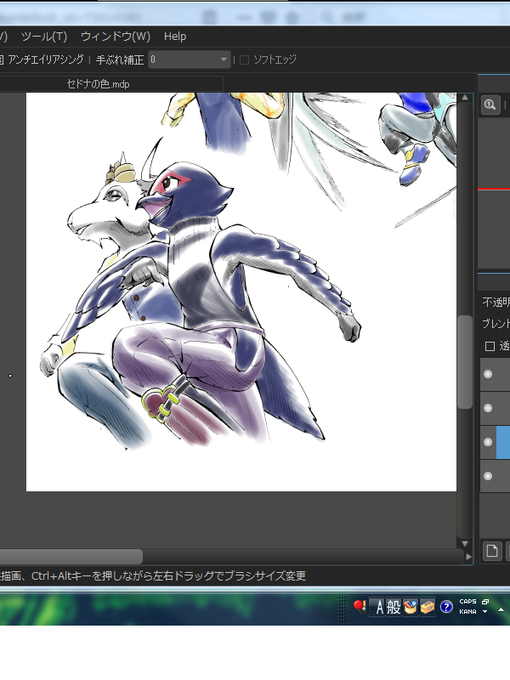The width and height of the screenshot is (510, 680).
Task: Click the horizontal scrollbar right arrow
Action: [468, 557]
